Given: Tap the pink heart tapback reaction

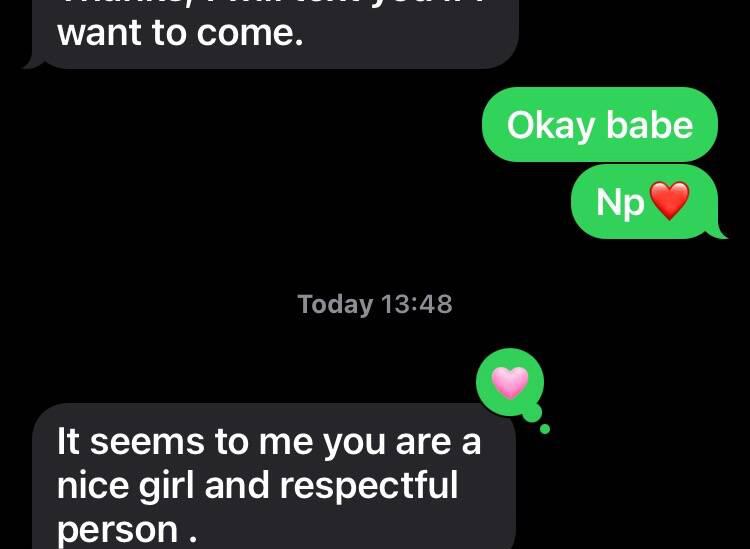Looking at the screenshot, I should point(510,383).
